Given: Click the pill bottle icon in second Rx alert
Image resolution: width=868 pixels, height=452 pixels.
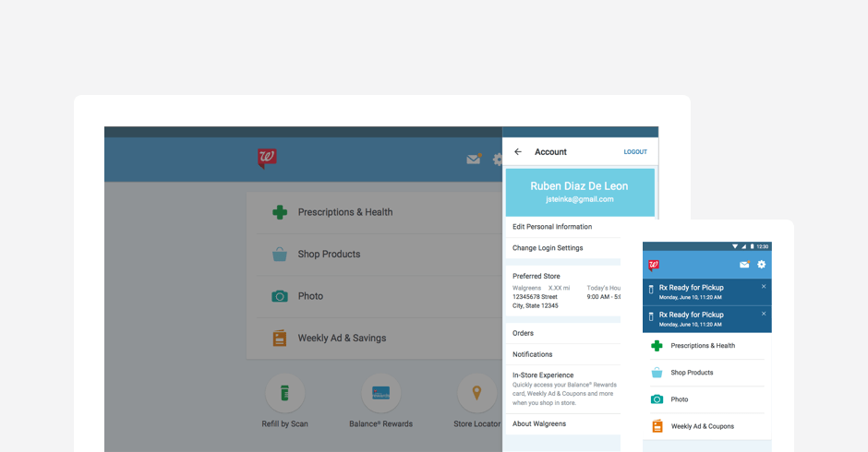Looking at the screenshot, I should (x=651, y=316).
